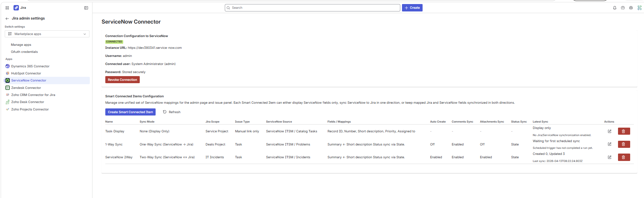
Task: Click the IT Incidents scope cell
Action: pos(215,157)
